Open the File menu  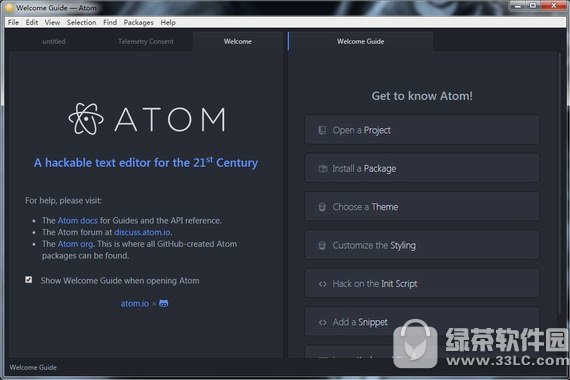[x=13, y=23]
